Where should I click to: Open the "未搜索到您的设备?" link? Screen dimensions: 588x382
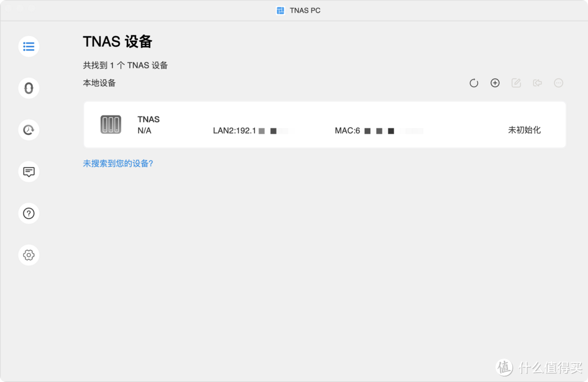tap(118, 163)
